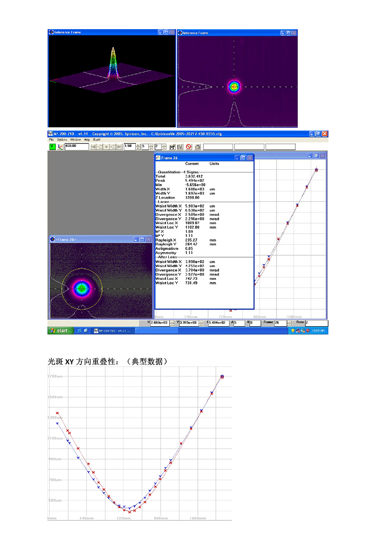This screenshot has height=555, width=392.
Task: Maximize the Frame 26 beam image window
Action: pyautogui.click(x=142, y=239)
